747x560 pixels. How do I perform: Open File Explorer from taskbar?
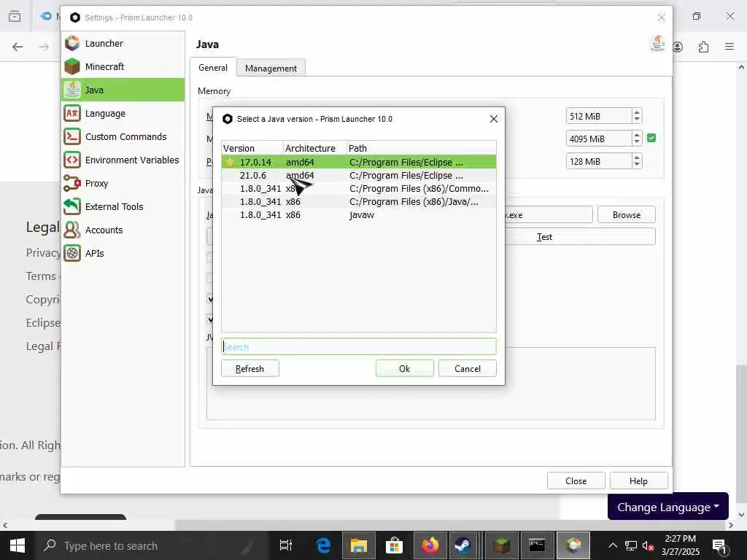click(359, 545)
